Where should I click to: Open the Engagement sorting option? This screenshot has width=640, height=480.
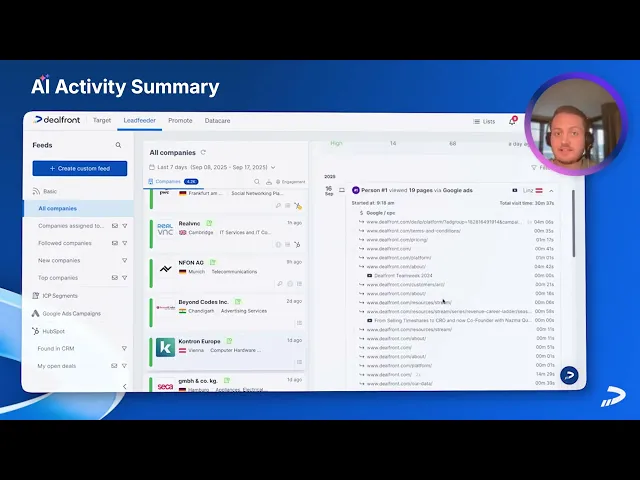[291, 182]
